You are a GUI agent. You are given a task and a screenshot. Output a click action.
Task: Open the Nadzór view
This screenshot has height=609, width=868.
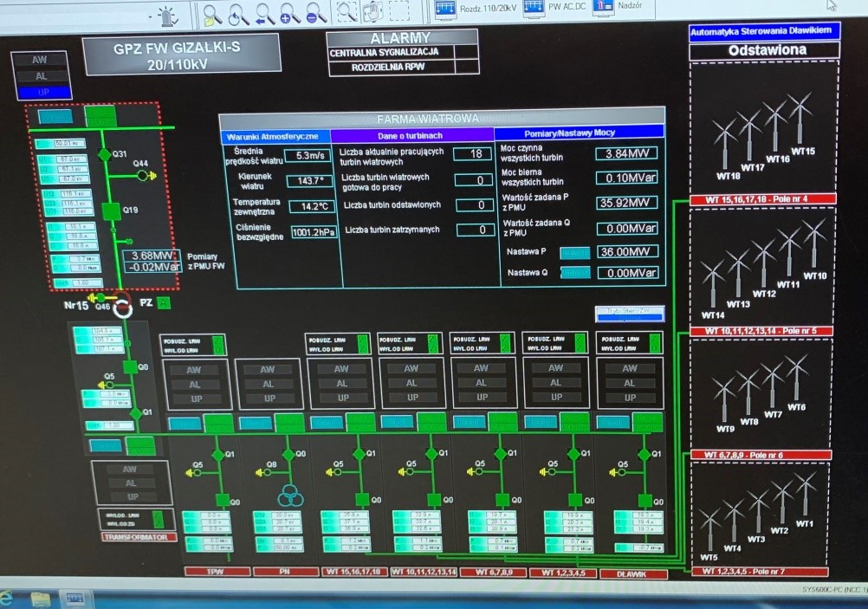point(618,6)
